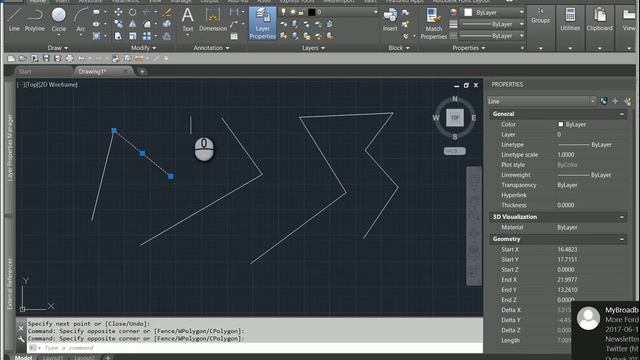Click the TOP face of the ViewCube

coord(455,118)
